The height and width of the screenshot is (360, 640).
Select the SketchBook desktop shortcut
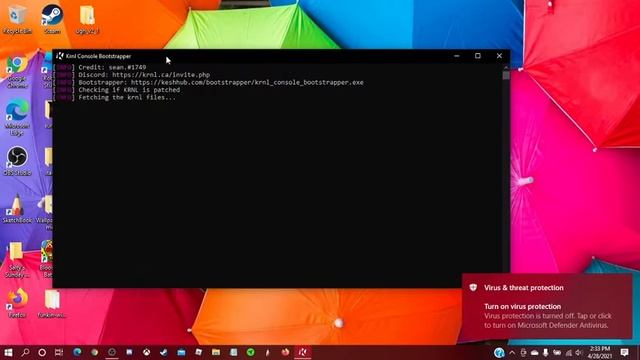tap(17, 208)
